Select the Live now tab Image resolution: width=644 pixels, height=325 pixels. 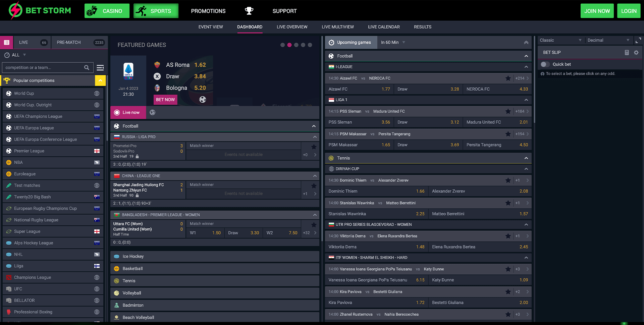(x=128, y=112)
